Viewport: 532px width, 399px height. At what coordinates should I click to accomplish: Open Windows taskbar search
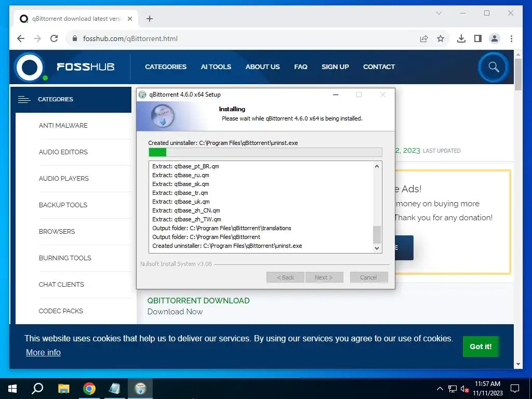coord(37,389)
